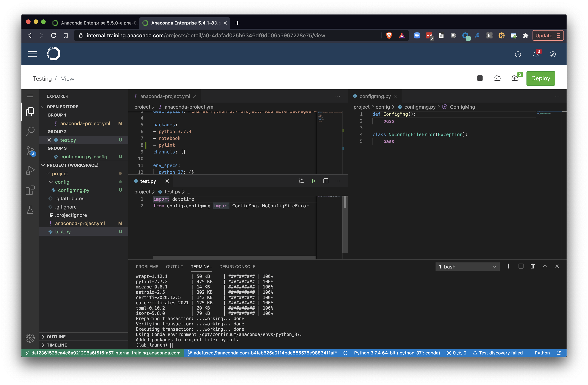Switch to the DEBUG CONSOLE tab

click(x=237, y=267)
